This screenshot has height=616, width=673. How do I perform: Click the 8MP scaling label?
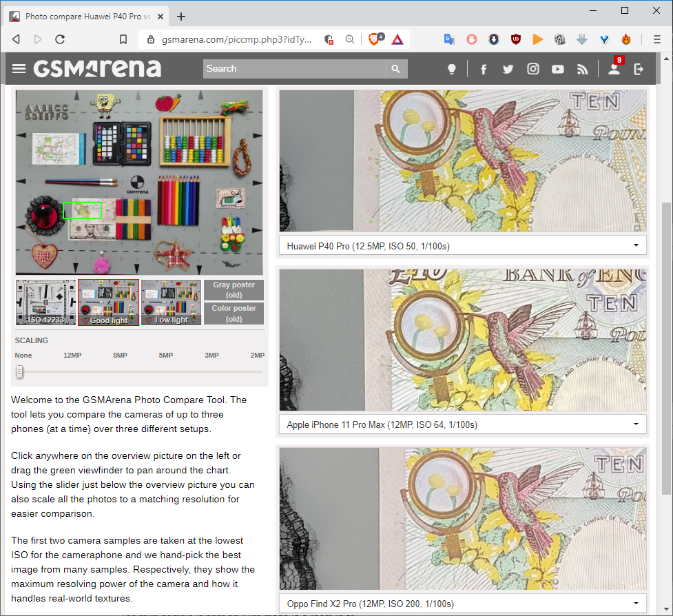coord(120,356)
